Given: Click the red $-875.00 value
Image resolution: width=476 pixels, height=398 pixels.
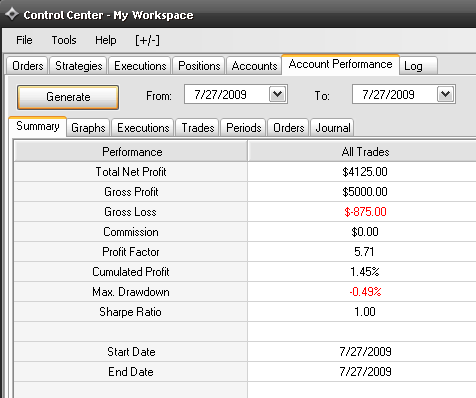Looking at the screenshot, I should [365, 212].
